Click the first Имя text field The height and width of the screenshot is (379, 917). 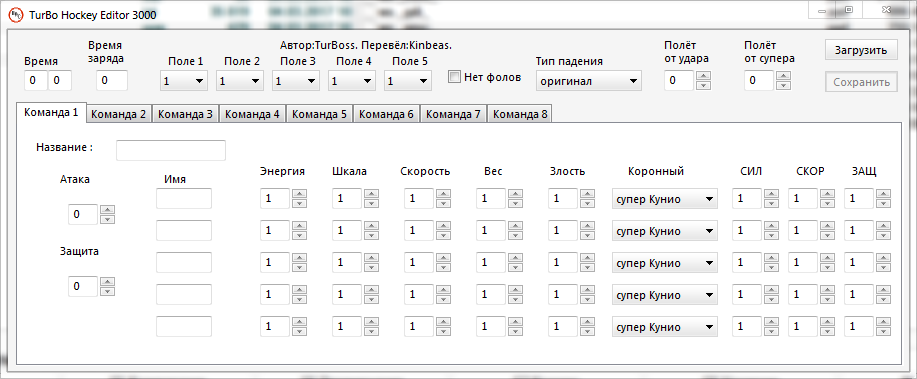(184, 199)
